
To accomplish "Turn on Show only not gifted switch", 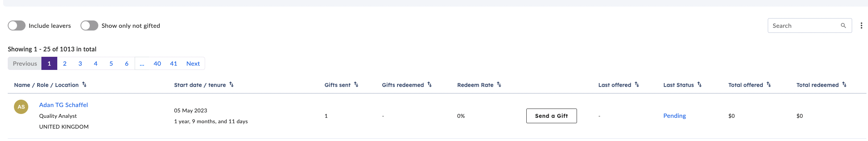I will coord(89,25).
